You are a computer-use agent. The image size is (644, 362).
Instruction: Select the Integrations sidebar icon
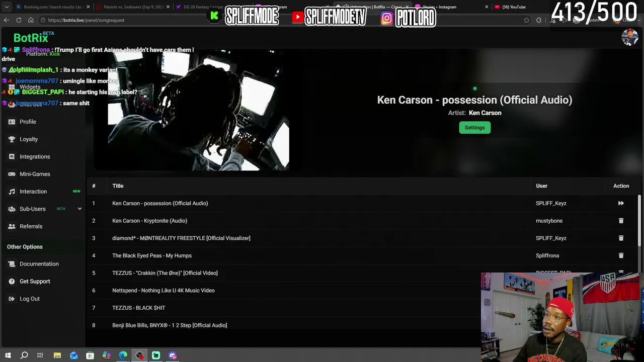click(x=12, y=157)
